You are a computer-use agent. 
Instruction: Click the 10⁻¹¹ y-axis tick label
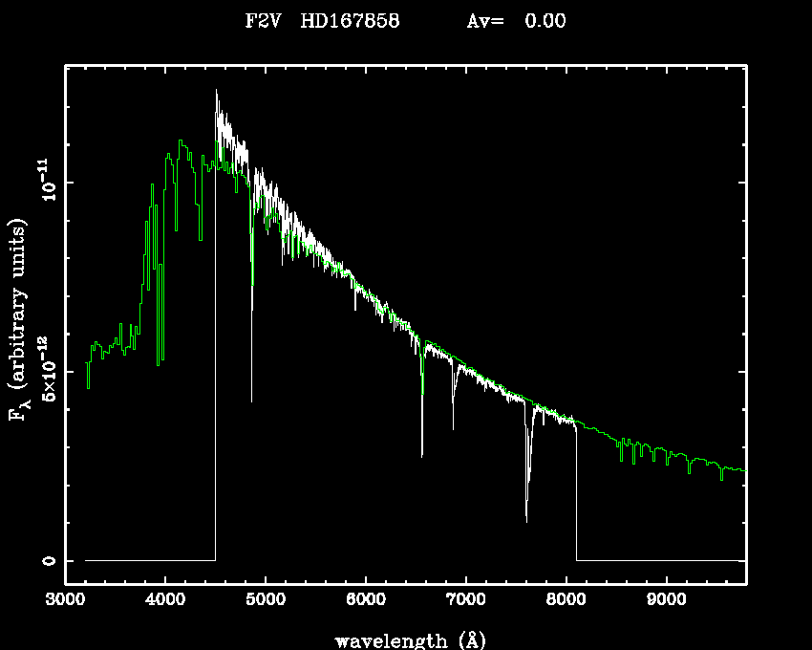46,184
